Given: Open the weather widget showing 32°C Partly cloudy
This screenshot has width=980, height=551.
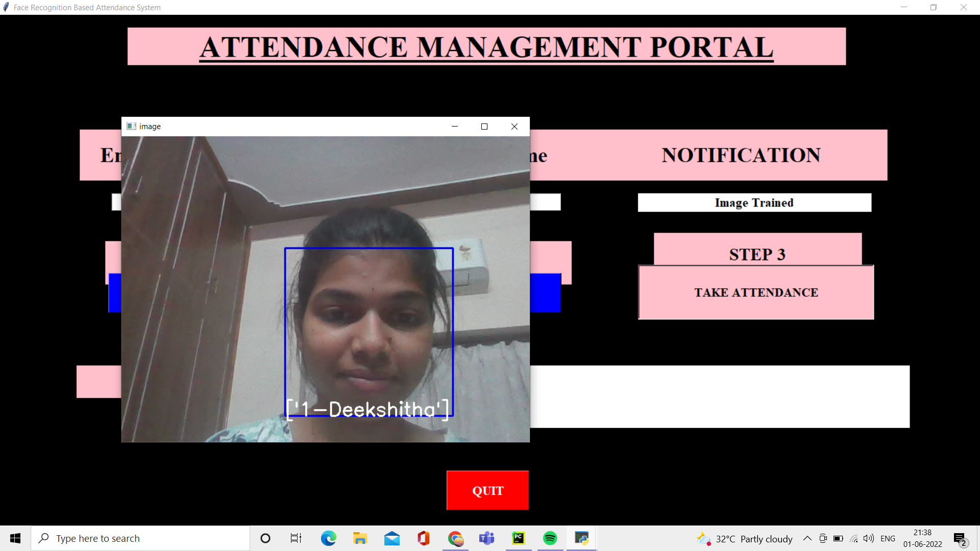Looking at the screenshot, I should click(x=743, y=538).
